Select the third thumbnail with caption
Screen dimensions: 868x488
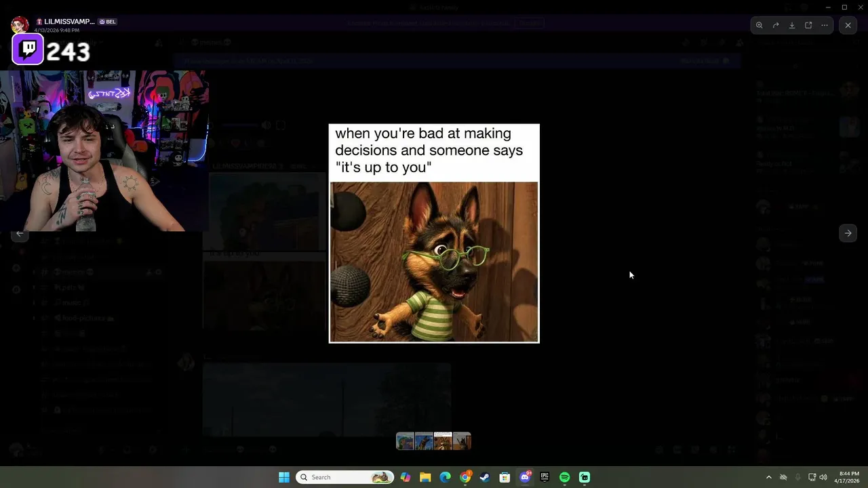click(x=443, y=441)
